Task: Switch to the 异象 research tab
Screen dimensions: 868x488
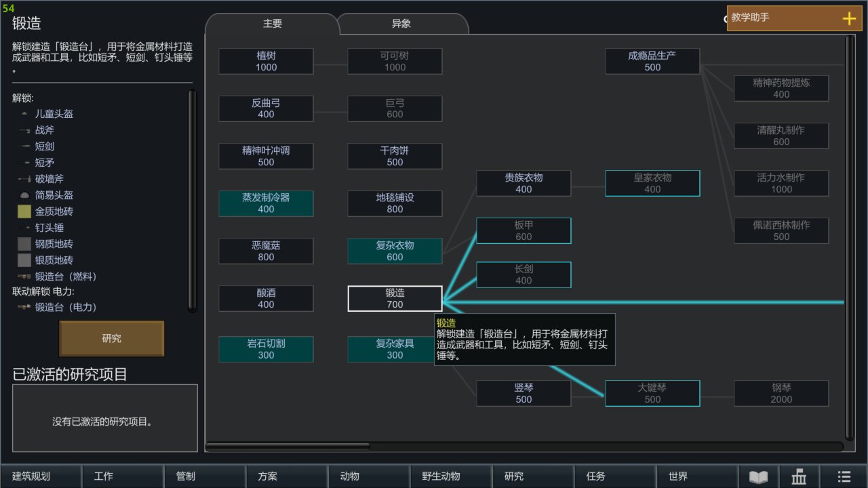Action: (x=401, y=24)
